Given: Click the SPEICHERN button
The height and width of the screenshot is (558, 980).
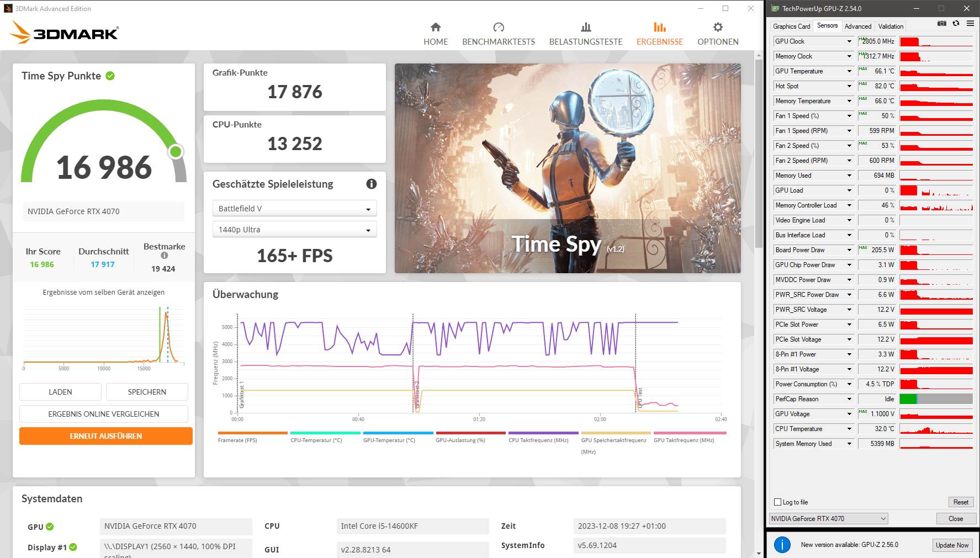Looking at the screenshot, I should pyautogui.click(x=147, y=392).
